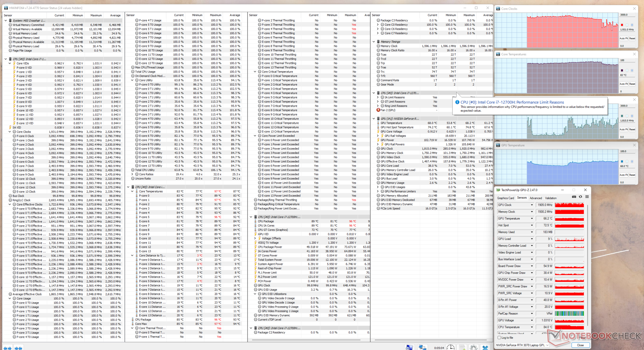Screen dimensions: 644x350
Task: Click the GPU-Z title bar app icon
Action: pos(498,190)
